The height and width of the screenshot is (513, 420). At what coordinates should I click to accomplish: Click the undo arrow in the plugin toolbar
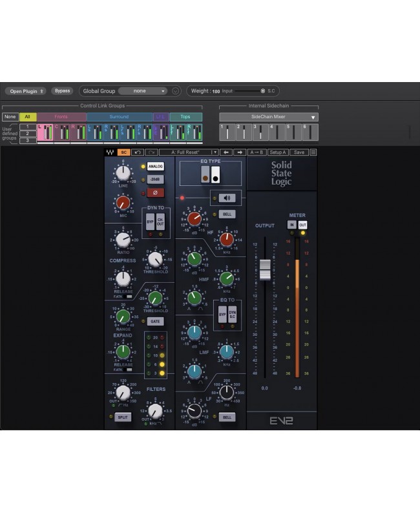[x=138, y=152]
